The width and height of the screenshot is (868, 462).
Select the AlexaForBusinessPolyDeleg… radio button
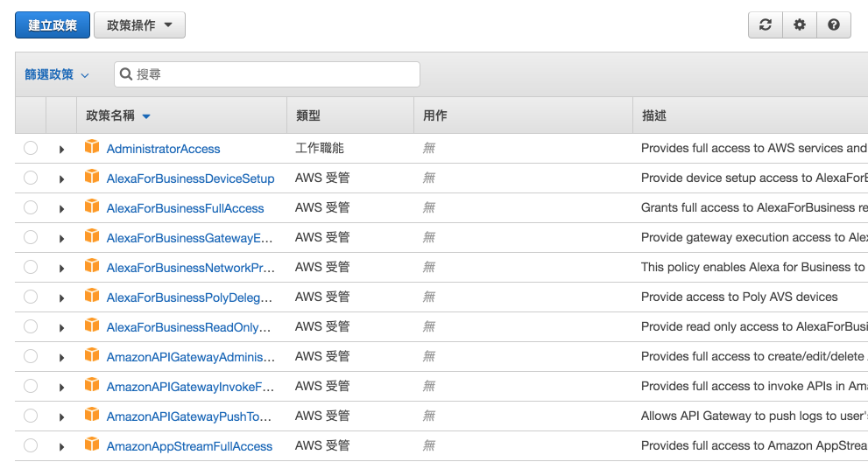[31, 297]
